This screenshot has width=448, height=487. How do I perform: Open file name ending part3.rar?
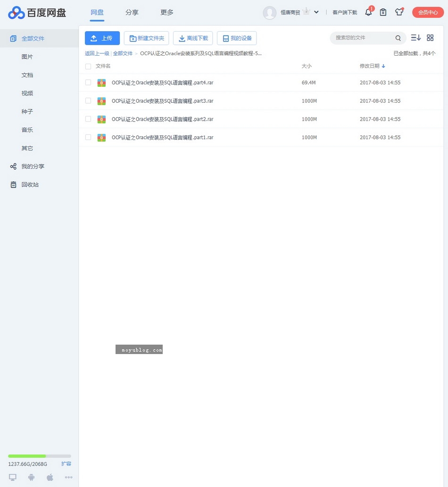point(163,101)
